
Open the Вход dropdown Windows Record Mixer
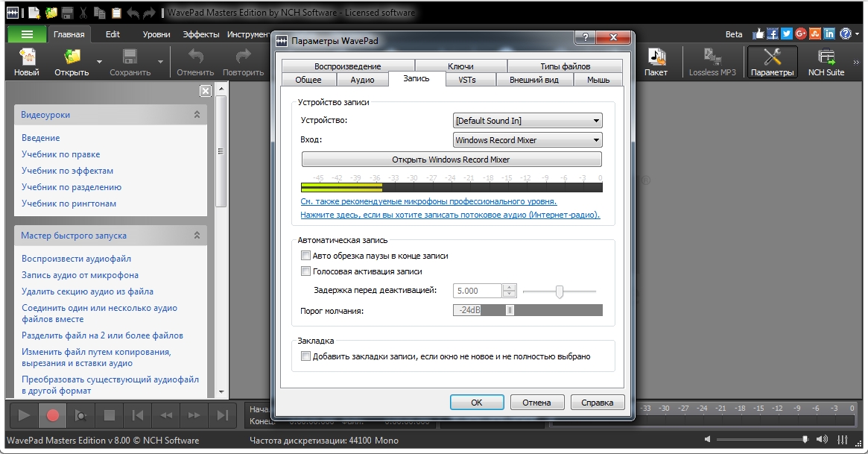[x=528, y=140]
